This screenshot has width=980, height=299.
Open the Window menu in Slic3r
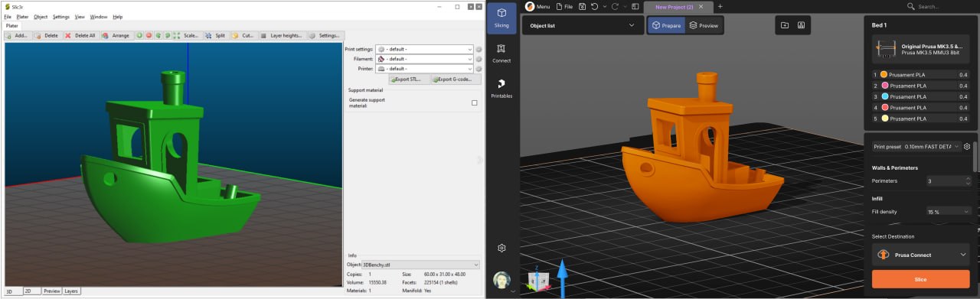point(99,17)
